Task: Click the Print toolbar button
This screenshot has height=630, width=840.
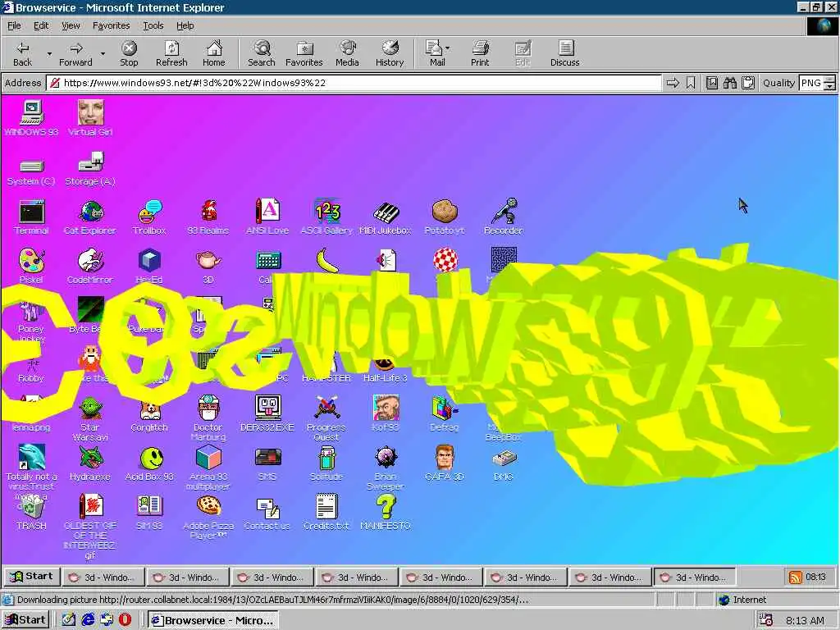Action: pyautogui.click(x=479, y=53)
